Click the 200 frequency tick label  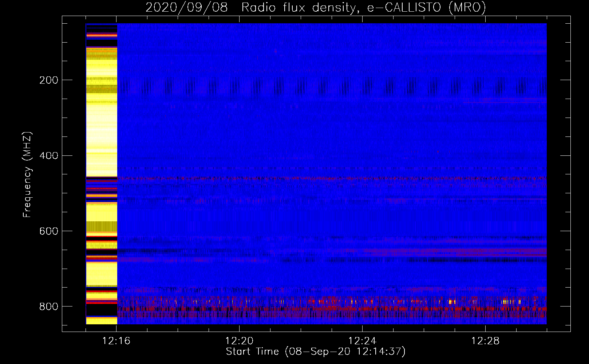(49, 80)
